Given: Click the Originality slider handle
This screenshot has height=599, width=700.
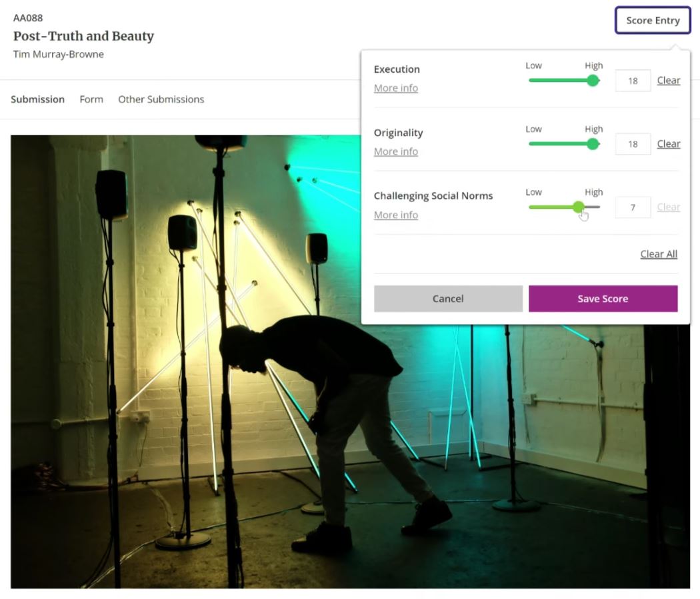Looking at the screenshot, I should click(593, 143).
